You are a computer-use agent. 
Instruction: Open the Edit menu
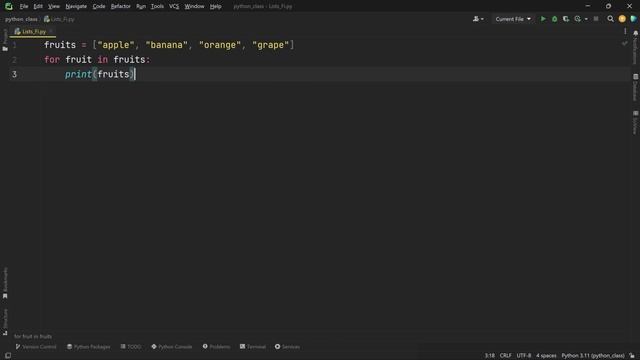(x=38, y=6)
